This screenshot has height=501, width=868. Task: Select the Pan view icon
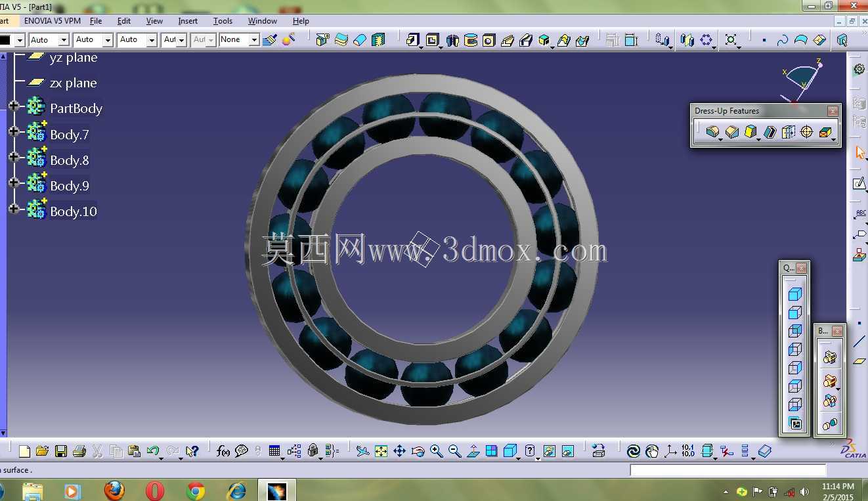pos(399,451)
